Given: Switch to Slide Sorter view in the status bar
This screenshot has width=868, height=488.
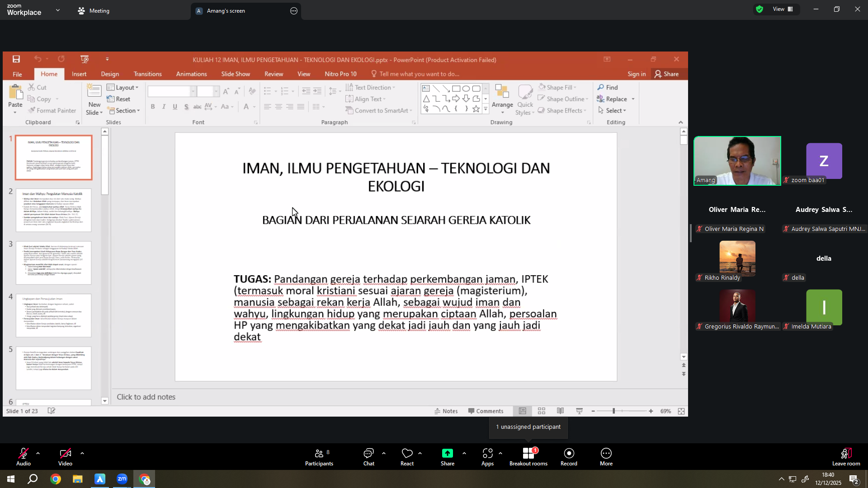Looking at the screenshot, I should [542, 411].
